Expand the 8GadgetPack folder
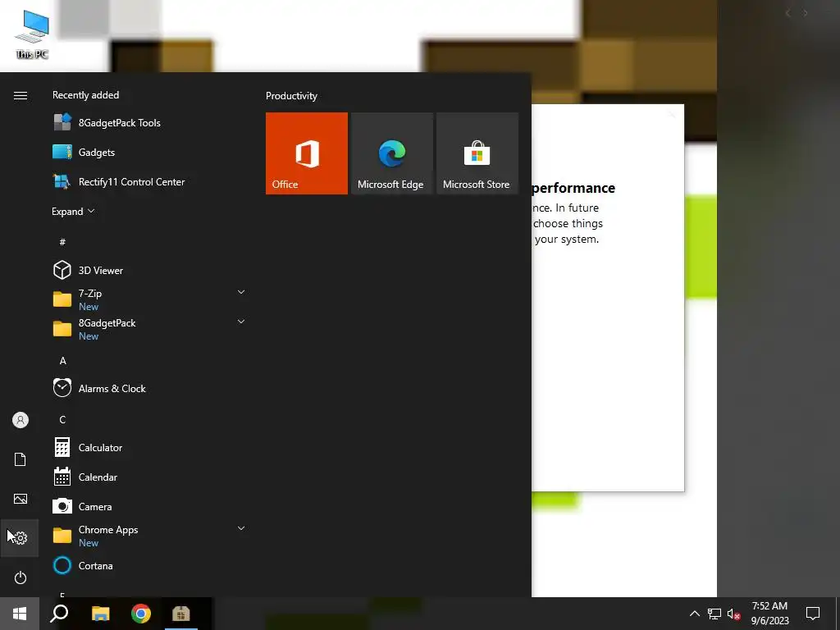The width and height of the screenshot is (840, 630). click(148, 329)
